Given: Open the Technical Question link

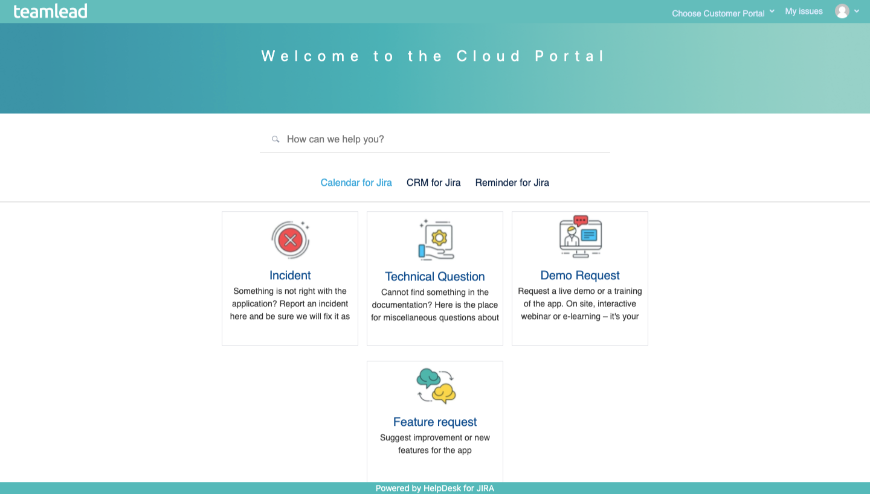Looking at the screenshot, I should tap(435, 276).
